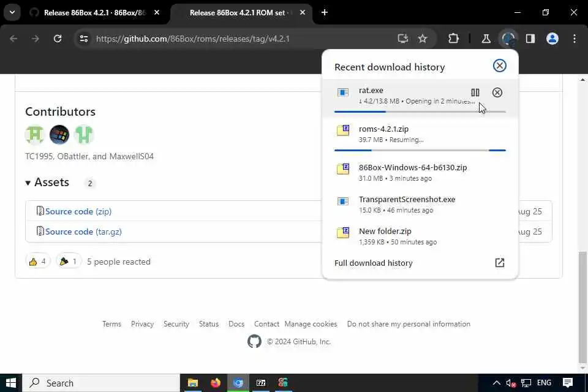The image size is (588, 392).
Task: Open TC1995 contributor avatar
Action: (35, 135)
